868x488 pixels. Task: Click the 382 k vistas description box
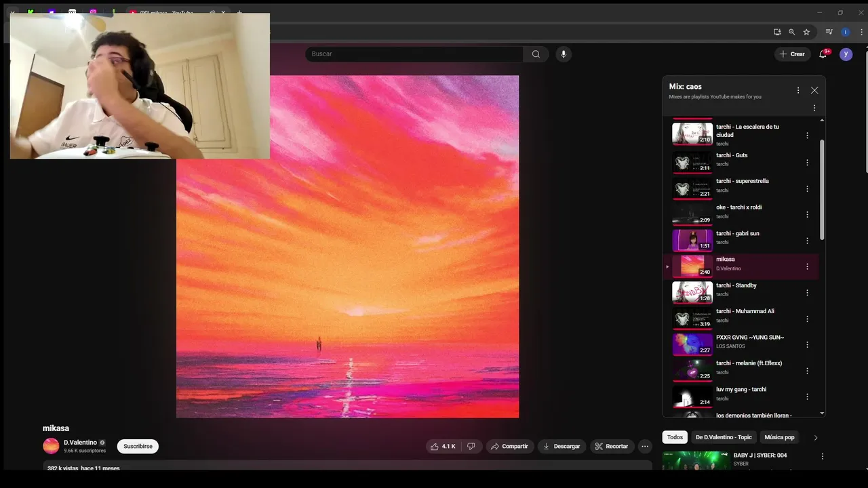click(347, 466)
